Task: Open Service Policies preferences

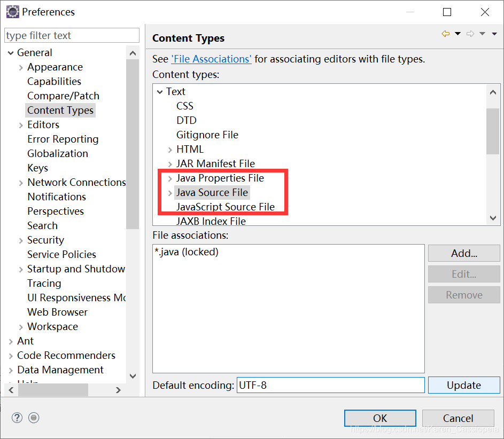Action: (61, 254)
